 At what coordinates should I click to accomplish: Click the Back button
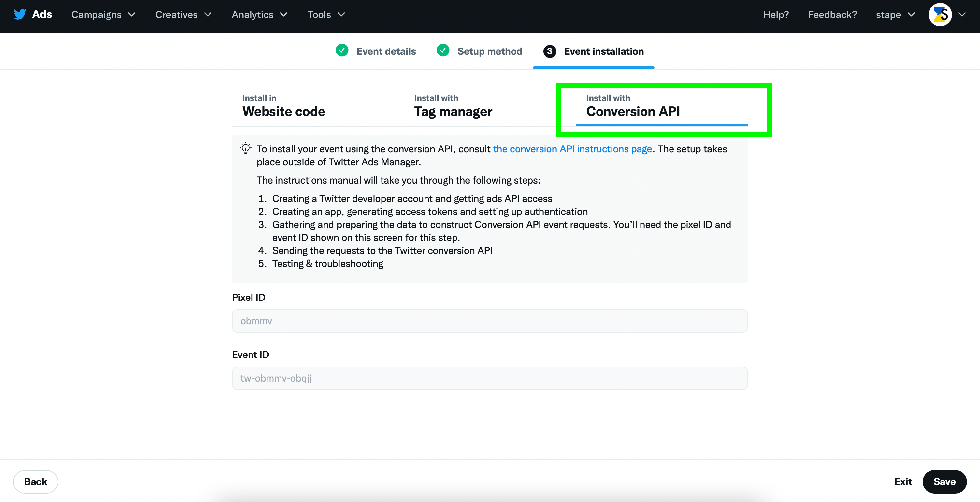click(36, 481)
